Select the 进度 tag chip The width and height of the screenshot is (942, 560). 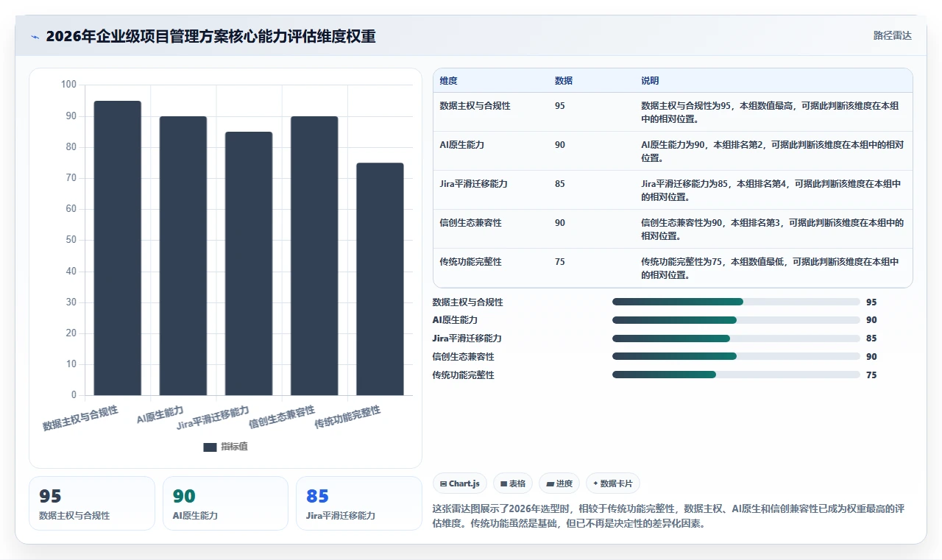coord(559,483)
